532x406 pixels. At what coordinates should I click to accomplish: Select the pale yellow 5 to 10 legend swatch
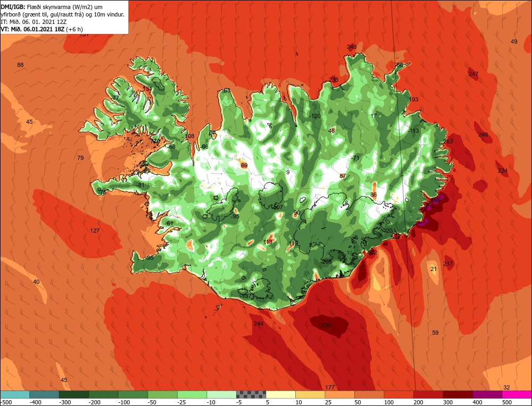click(x=280, y=394)
